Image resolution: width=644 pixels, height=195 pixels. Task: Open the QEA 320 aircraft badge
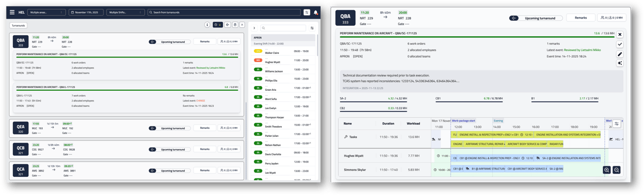(20, 128)
